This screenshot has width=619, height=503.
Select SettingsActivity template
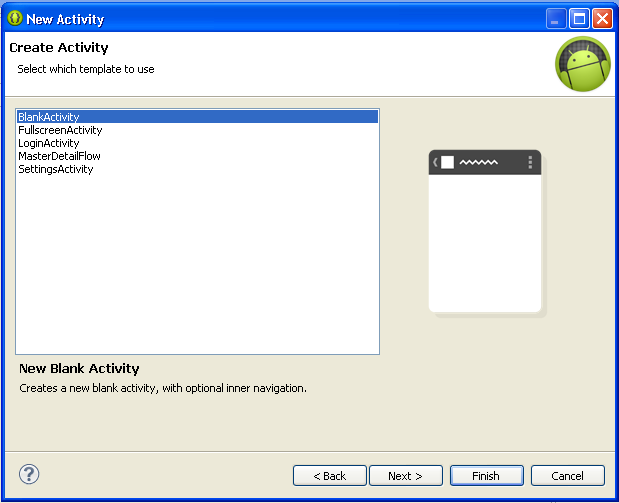pyautogui.click(x=197, y=169)
